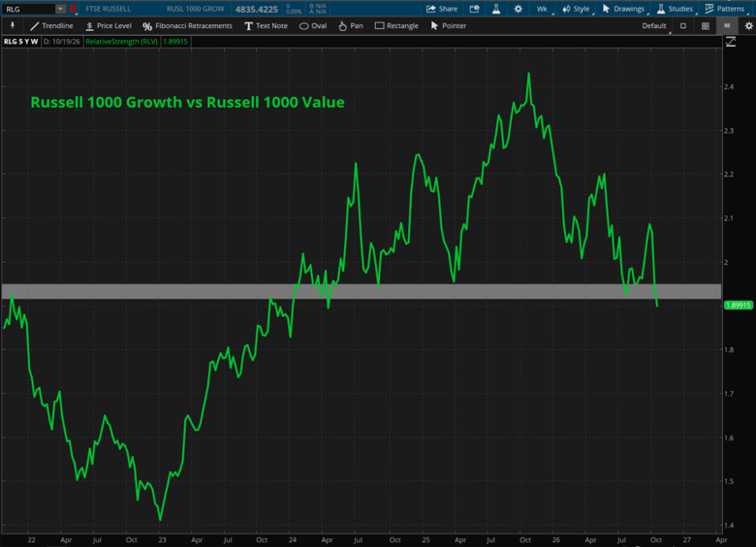Open chart settings gear in top bar
Image resolution: width=756 pixels, height=547 pixels.
pos(518,9)
